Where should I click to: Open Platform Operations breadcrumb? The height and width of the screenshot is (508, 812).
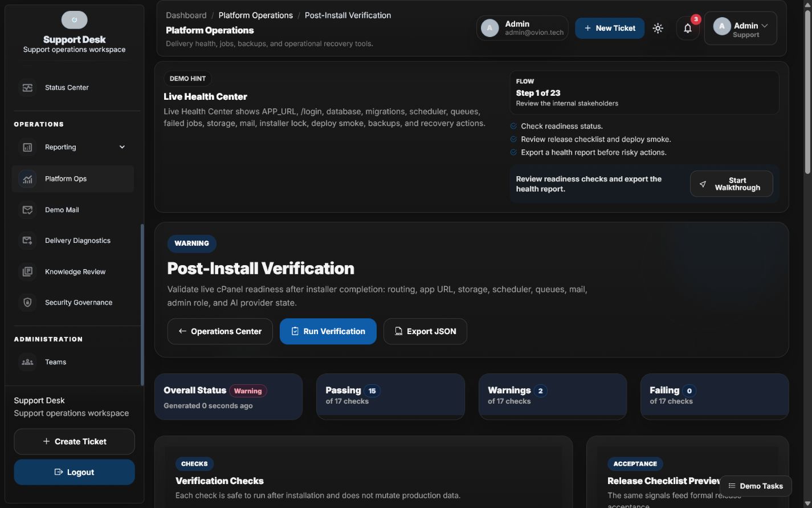coord(256,15)
